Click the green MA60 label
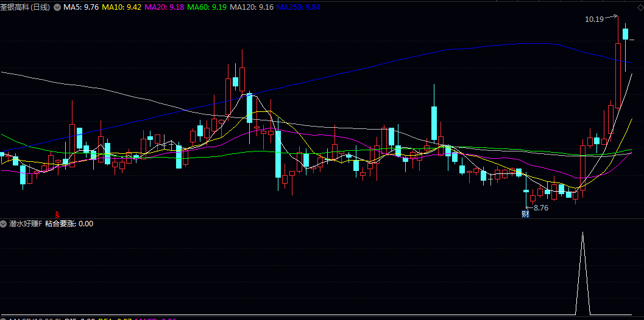This screenshot has height=320, width=644. (207, 7)
